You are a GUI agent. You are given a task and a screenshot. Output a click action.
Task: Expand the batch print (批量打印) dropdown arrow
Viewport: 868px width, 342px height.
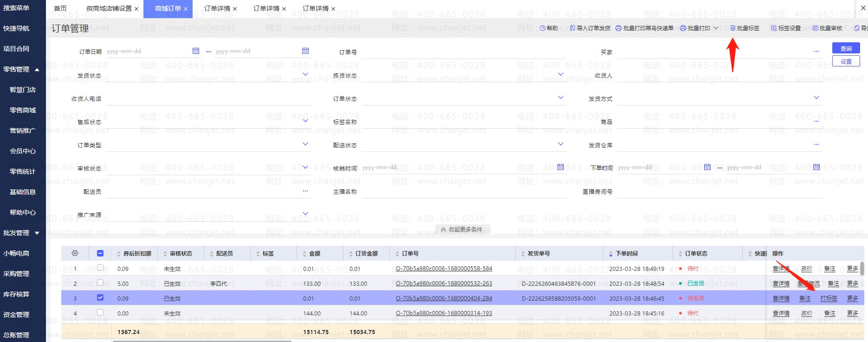[716, 28]
